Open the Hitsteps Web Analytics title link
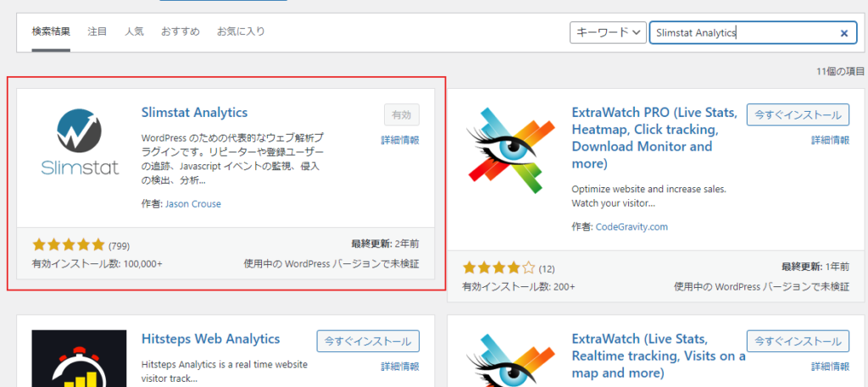This screenshot has width=868, height=387. coord(211,339)
